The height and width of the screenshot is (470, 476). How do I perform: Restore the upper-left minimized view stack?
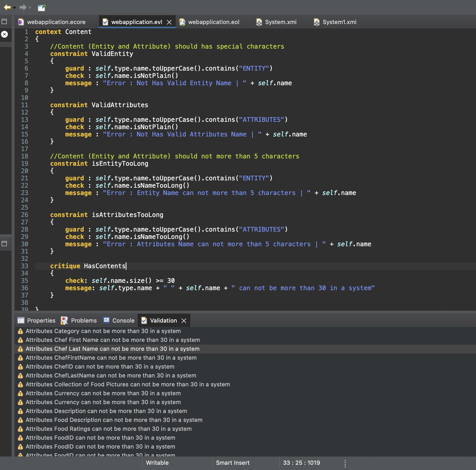point(4,21)
